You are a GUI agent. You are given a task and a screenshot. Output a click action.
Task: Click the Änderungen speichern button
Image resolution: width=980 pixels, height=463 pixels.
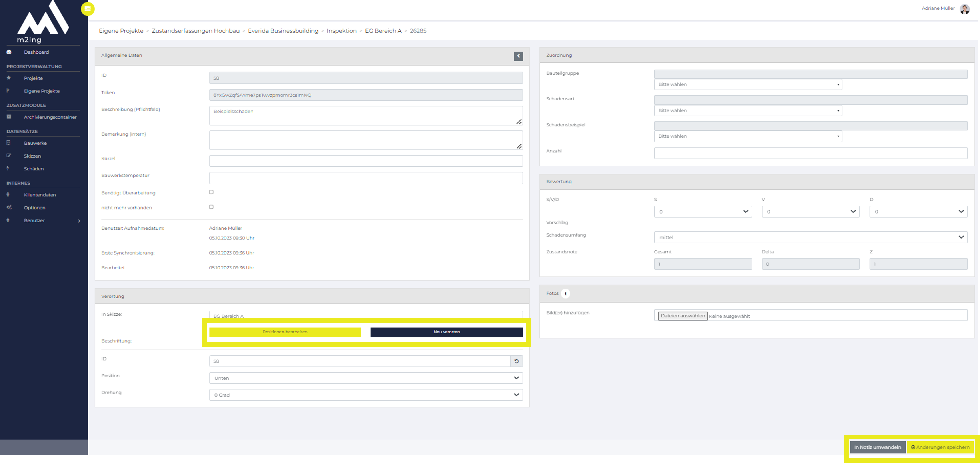pyautogui.click(x=940, y=447)
